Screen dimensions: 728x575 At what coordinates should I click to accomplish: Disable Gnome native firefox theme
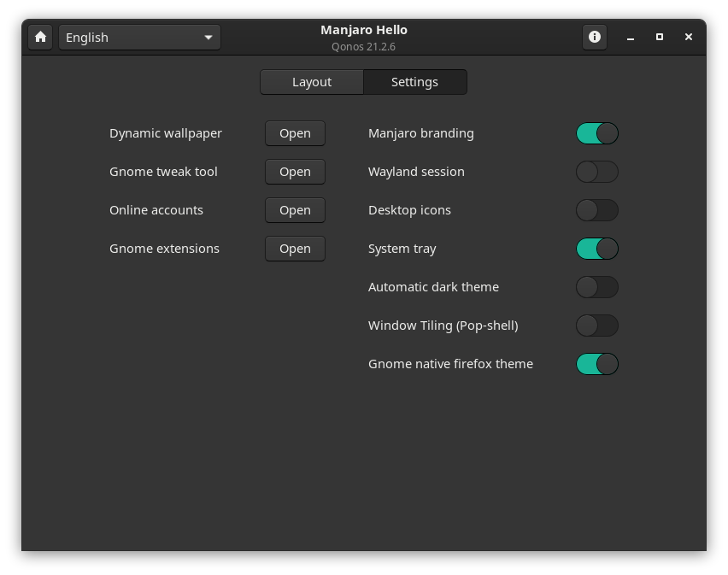[596, 364]
